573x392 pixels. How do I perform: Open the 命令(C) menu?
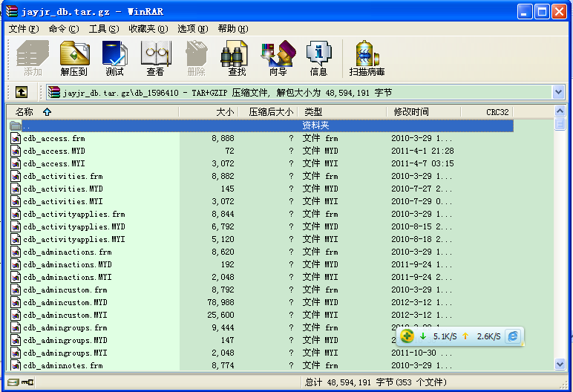[x=64, y=29]
